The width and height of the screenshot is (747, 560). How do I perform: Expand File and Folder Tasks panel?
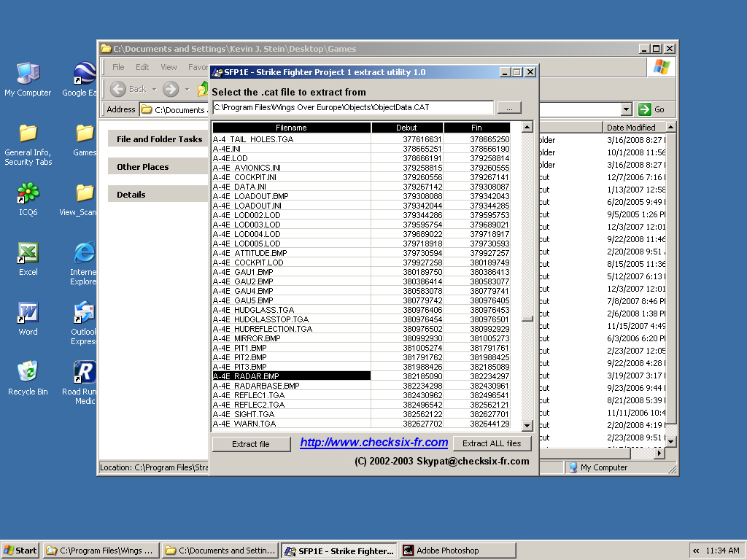(x=159, y=139)
